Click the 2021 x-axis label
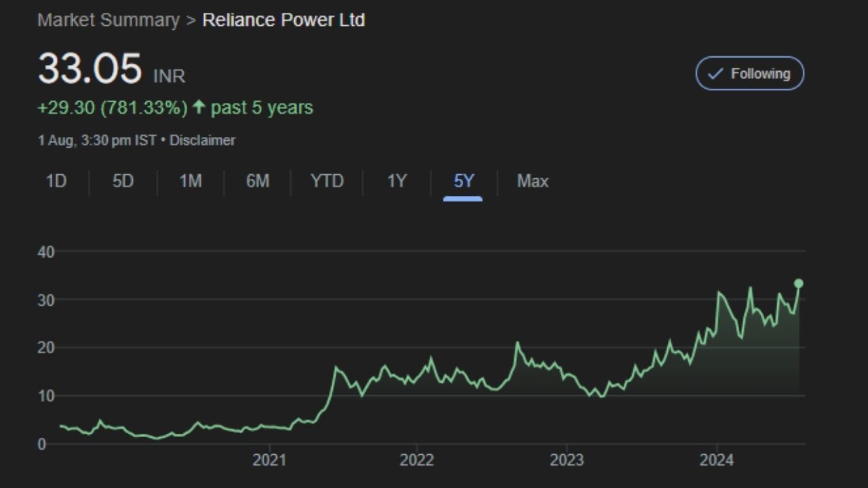Viewport: 868px width, 488px height. pos(269,460)
